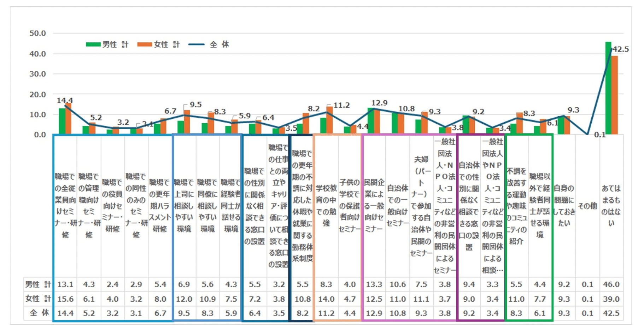Click the blue 全体 legend line marker
Image resolution: width=644 pixels, height=330 pixels.
point(196,45)
